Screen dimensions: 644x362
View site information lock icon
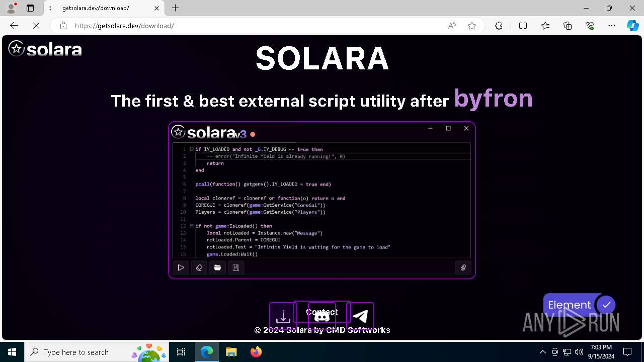click(63, 26)
